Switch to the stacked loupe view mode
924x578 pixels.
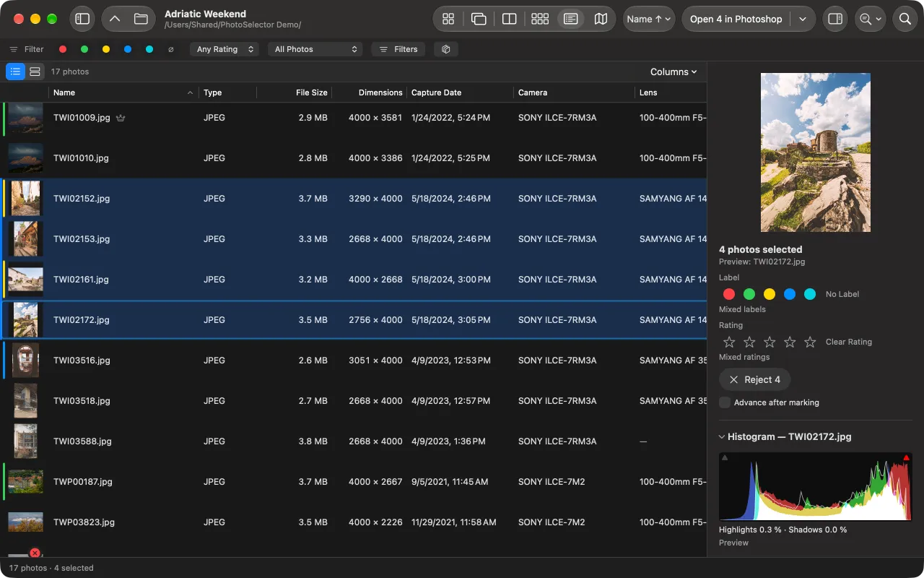[479, 19]
